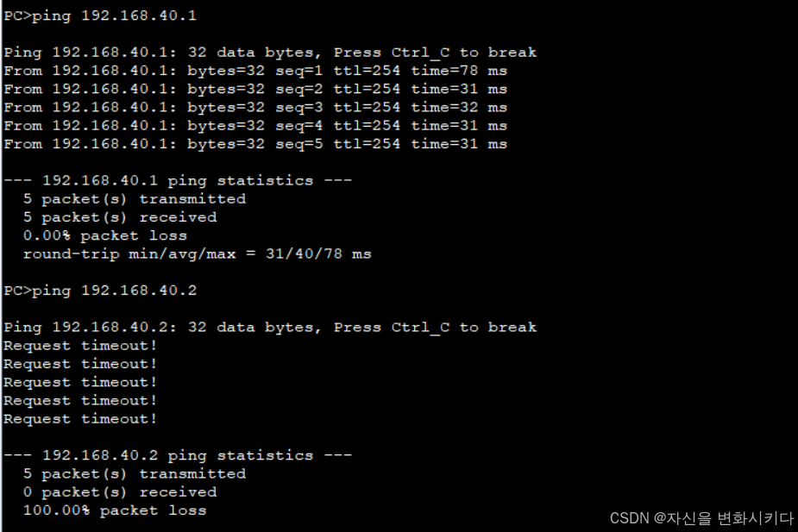The image size is (798, 532).
Task: Click the '0.00% packet loss' line
Action: (x=105, y=235)
